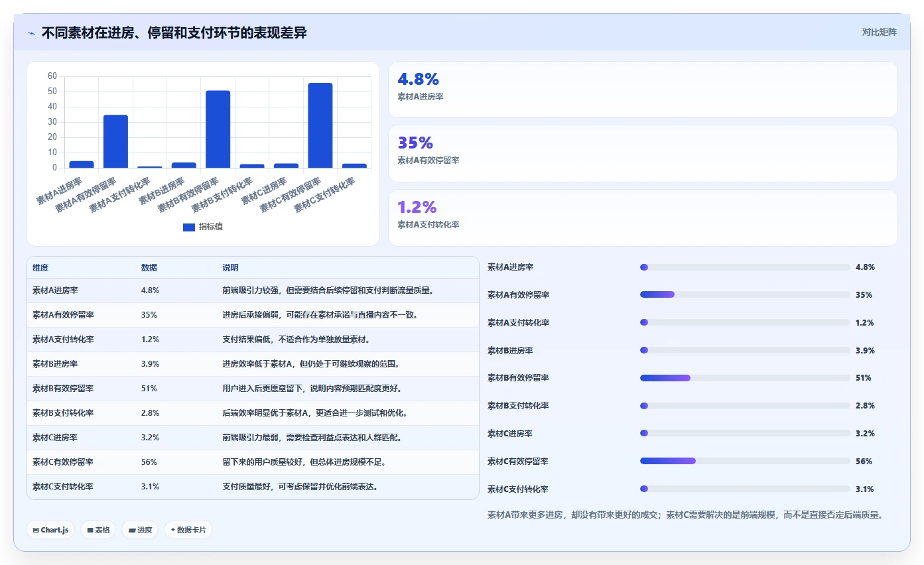Image resolution: width=924 pixels, height=565 pixels.
Task: Open the 35% 素材A有效停留率 stat card
Action: (643, 153)
